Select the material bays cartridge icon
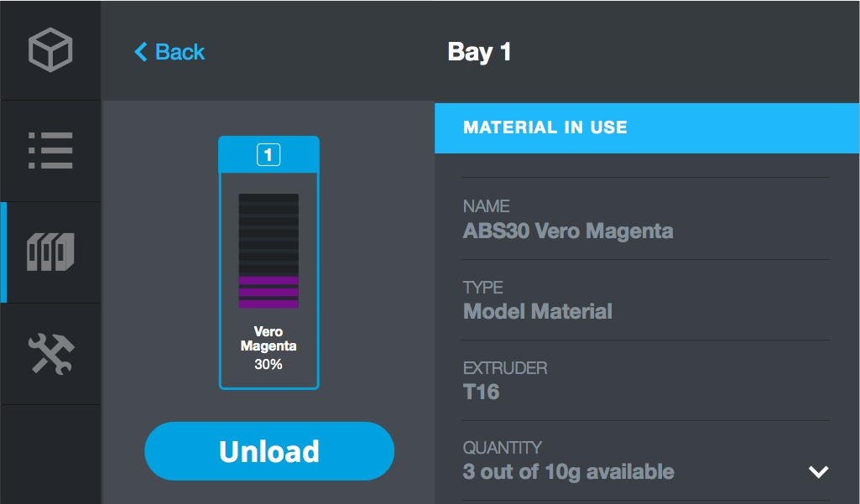The image size is (860, 504). 50,252
